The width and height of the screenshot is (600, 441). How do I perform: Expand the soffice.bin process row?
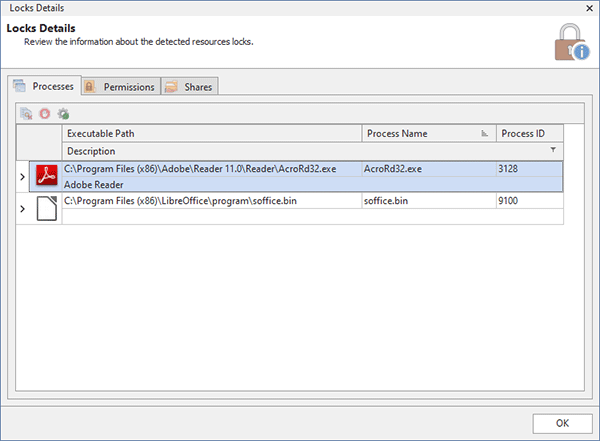pos(23,209)
